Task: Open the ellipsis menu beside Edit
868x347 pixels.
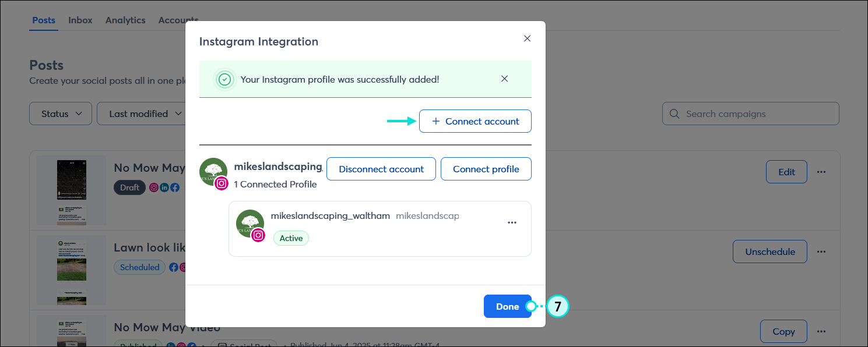Action: 821,171
